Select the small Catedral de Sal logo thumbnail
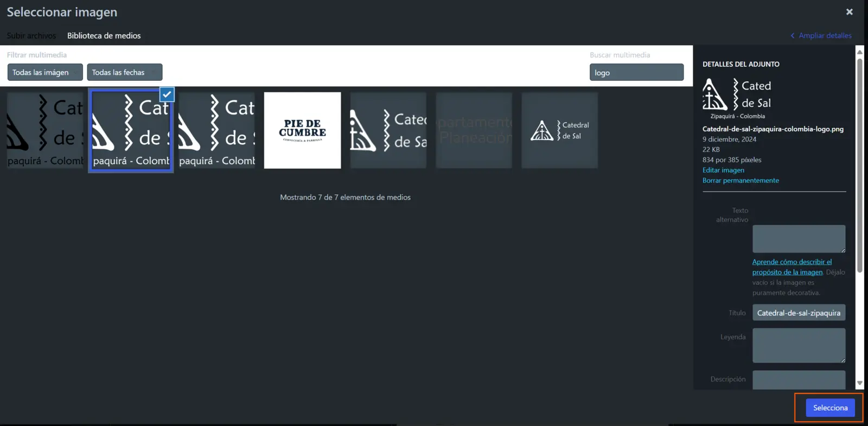 559,130
